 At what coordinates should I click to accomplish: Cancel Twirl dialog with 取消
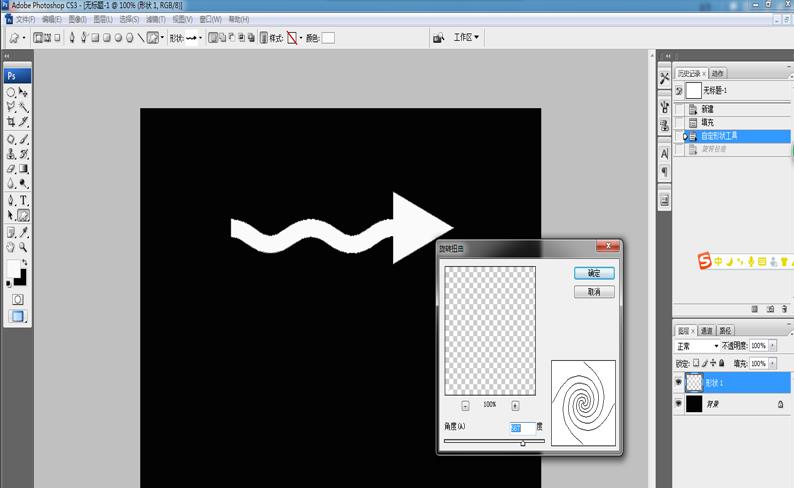594,292
